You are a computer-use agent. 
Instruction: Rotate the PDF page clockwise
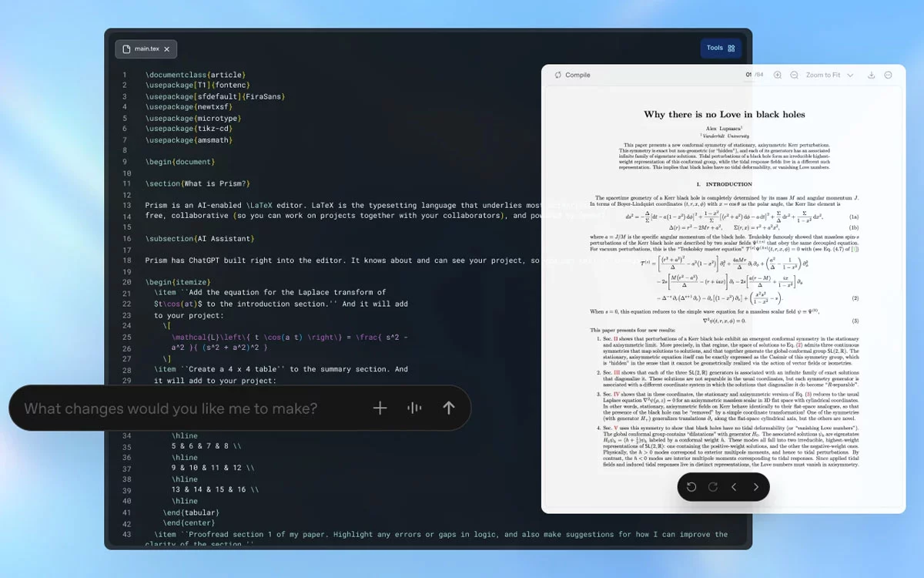[x=713, y=487]
